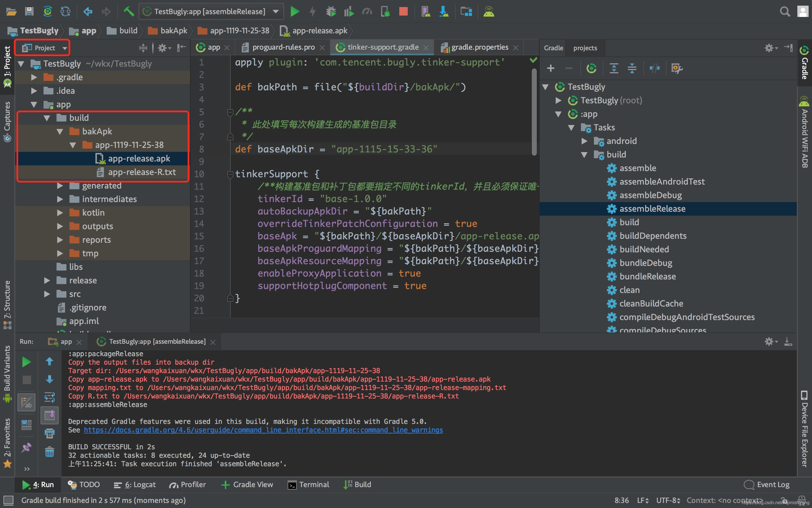
Task: Select the clean Gradle task
Action: click(629, 290)
